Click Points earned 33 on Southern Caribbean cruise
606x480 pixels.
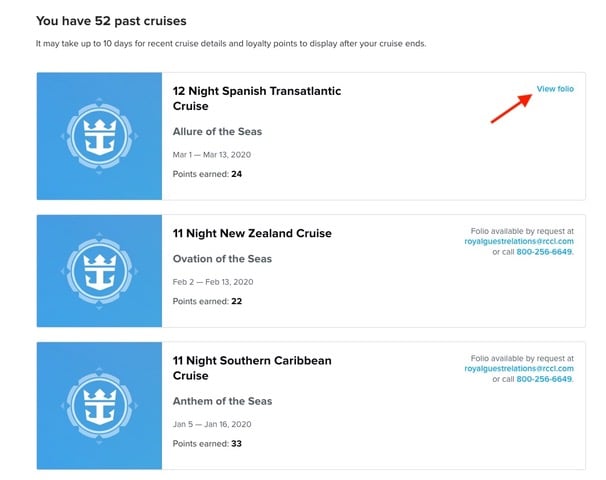pyautogui.click(x=207, y=444)
